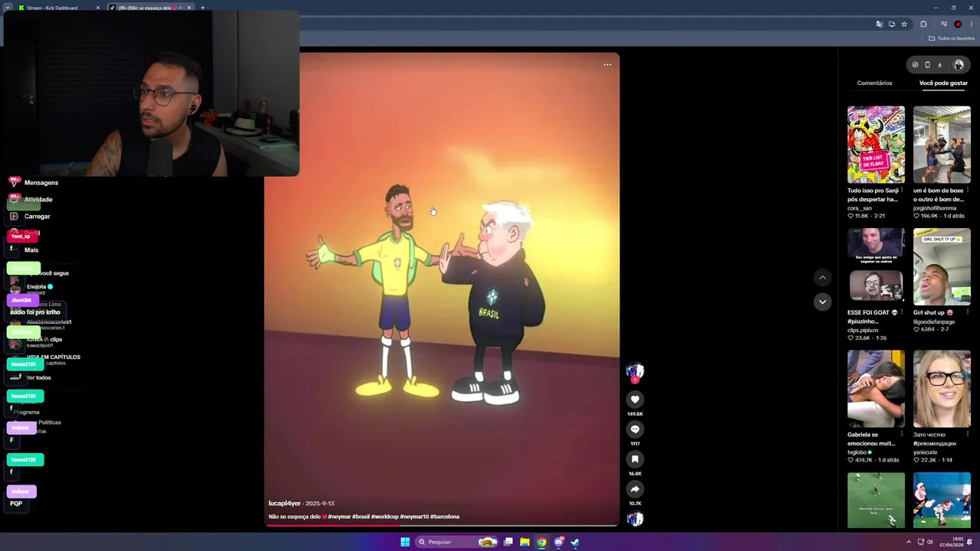Click the download app icon in TikTok top pill
The width and height of the screenshot is (980, 551).
[x=939, y=65]
